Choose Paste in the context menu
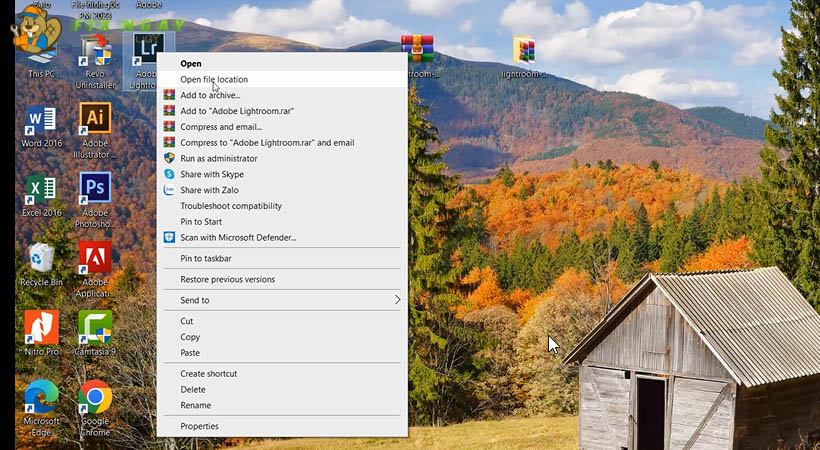This screenshot has width=820, height=450. [x=282, y=353]
